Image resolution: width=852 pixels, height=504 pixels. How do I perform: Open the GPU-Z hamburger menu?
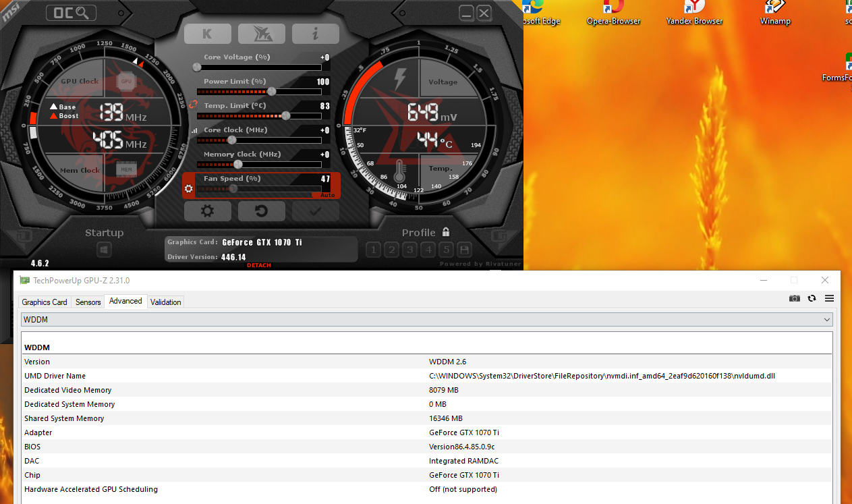point(829,298)
